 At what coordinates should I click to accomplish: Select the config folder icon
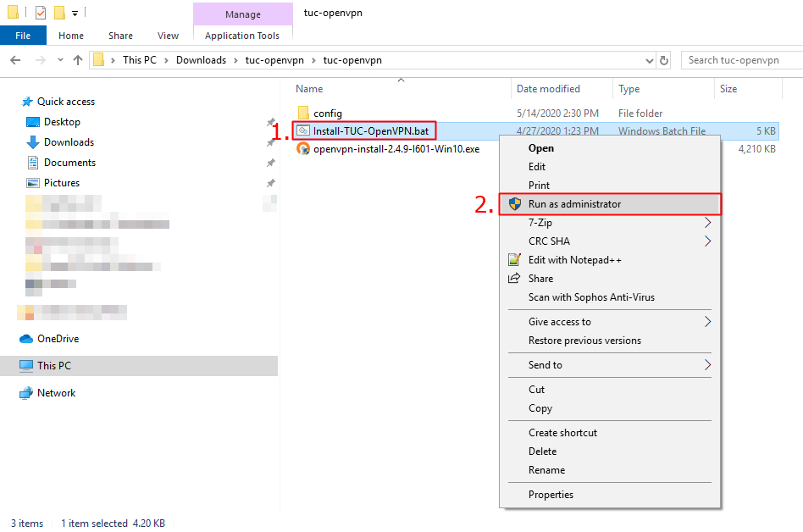click(x=304, y=113)
